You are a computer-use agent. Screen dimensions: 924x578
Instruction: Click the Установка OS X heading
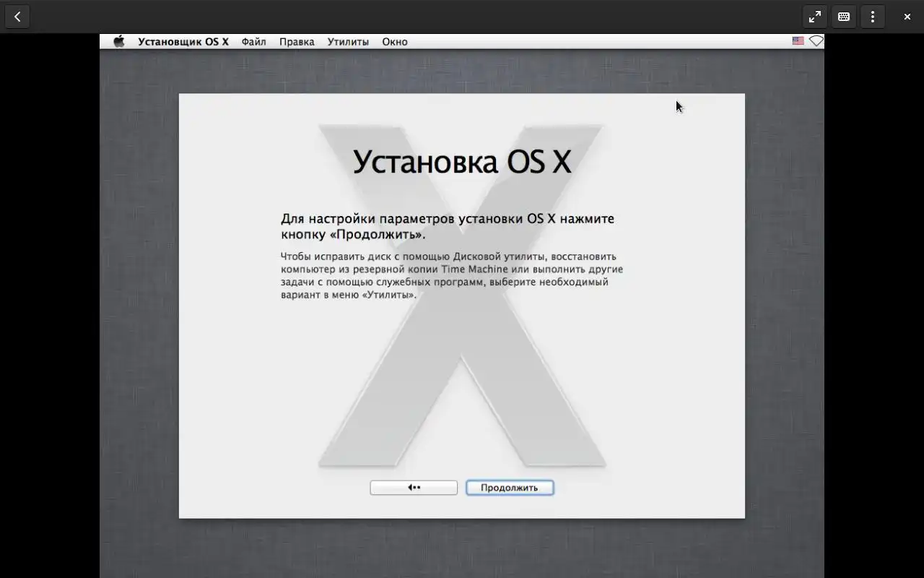pyautogui.click(x=462, y=162)
